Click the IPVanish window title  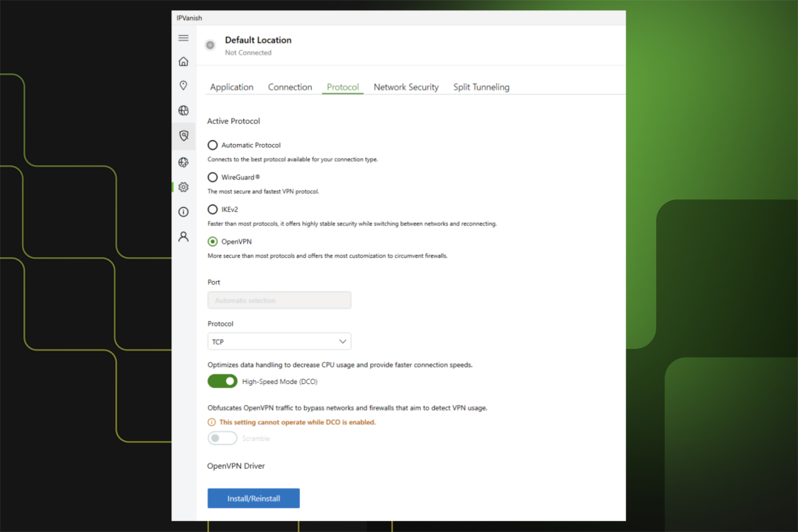pos(189,18)
